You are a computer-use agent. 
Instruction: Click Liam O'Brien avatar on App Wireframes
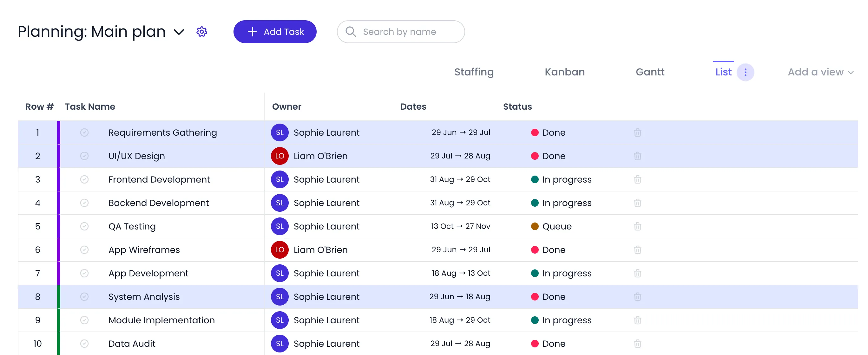click(279, 250)
